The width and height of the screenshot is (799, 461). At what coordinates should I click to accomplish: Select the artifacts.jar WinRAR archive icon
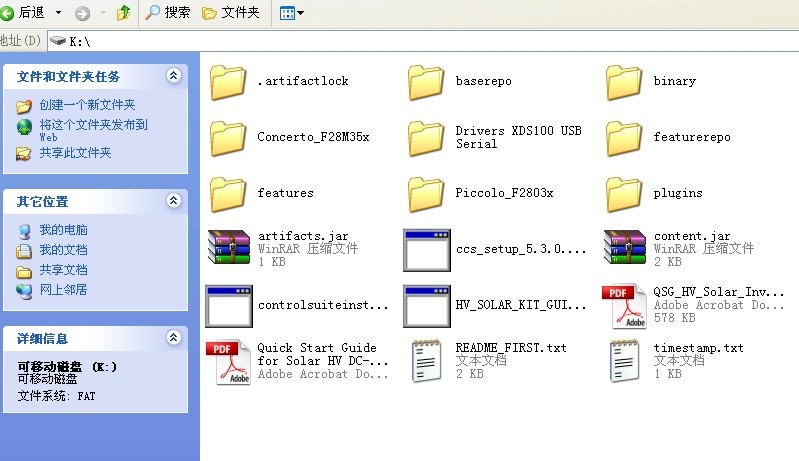(x=229, y=248)
